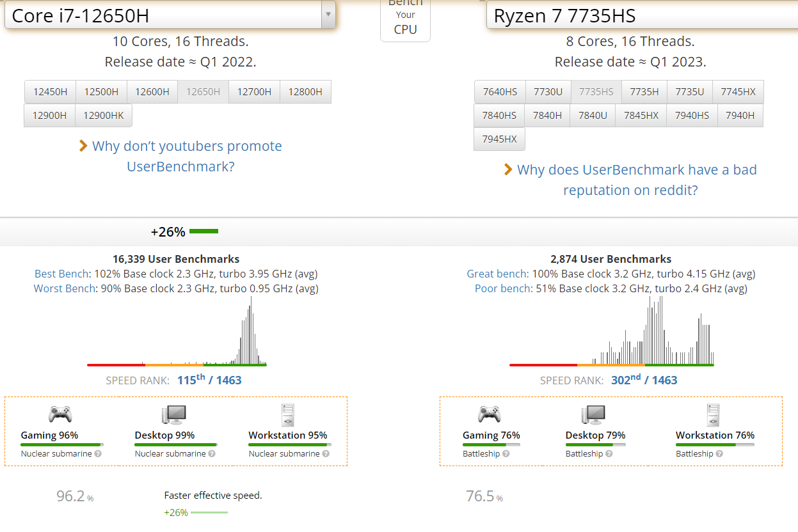Select the 12600H model tab
The image size is (798, 532).
152,91
